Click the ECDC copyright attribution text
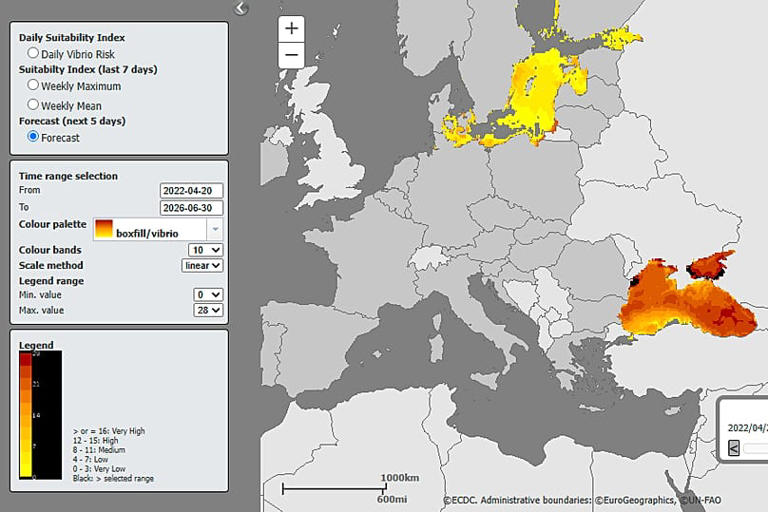The image size is (768, 512). pos(582,500)
